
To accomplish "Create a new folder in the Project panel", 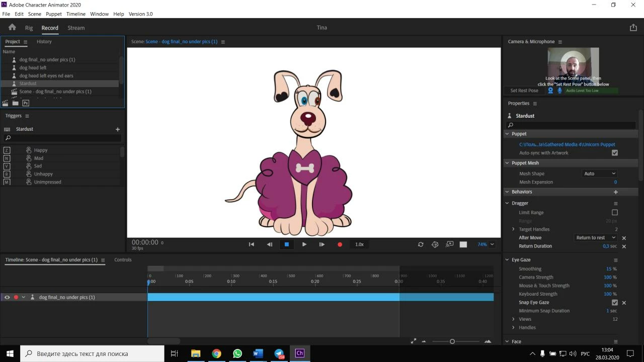I will pyautogui.click(x=16, y=103).
